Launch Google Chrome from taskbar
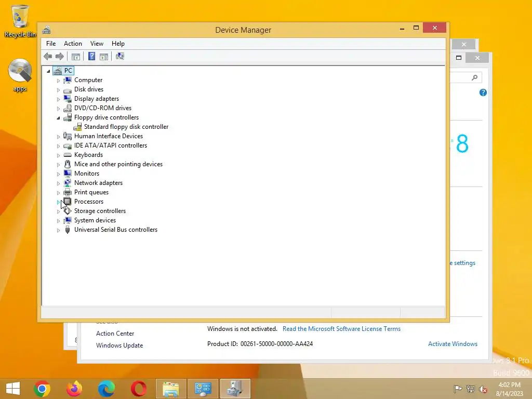Image resolution: width=532 pixels, height=399 pixels. (x=42, y=389)
